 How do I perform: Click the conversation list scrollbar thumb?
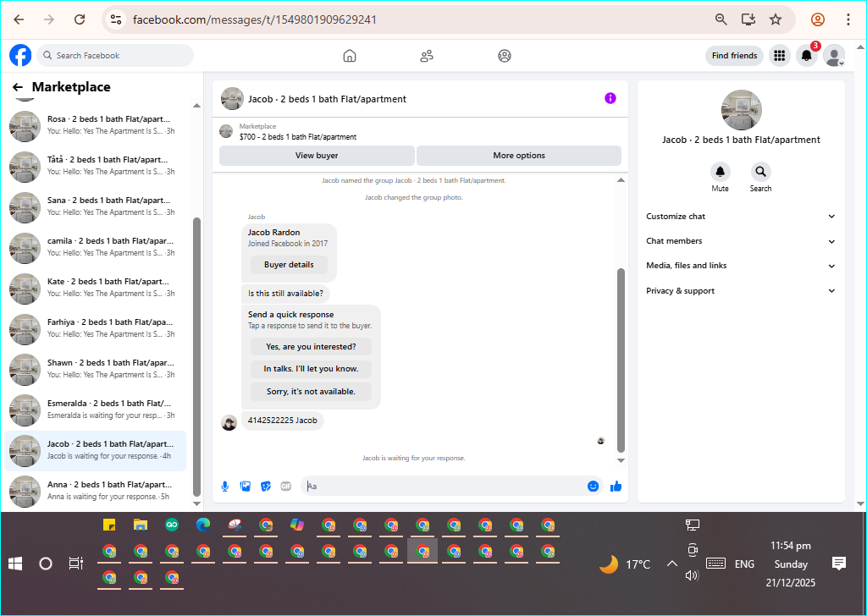click(x=196, y=356)
